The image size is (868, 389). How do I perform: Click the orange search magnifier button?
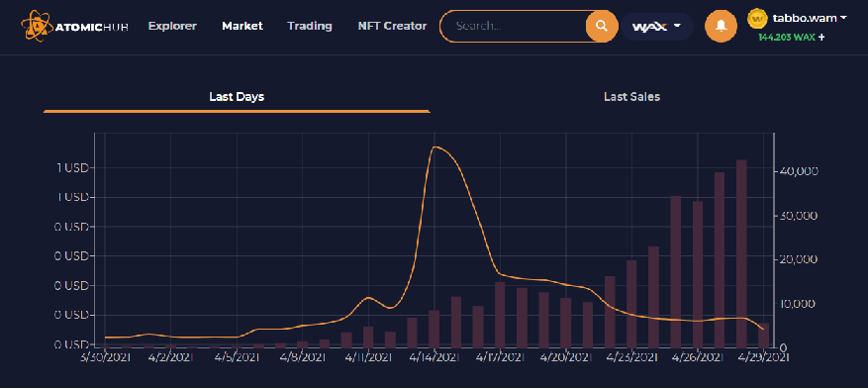(602, 26)
